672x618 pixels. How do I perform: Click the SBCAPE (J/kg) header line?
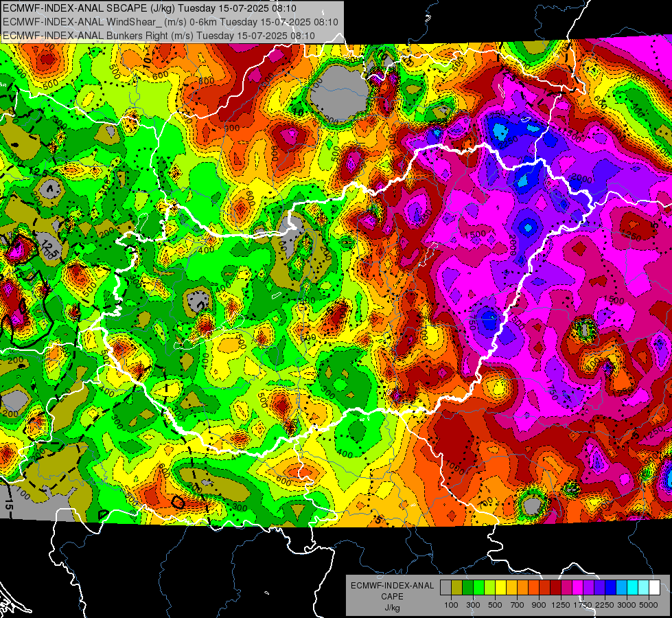point(149,8)
